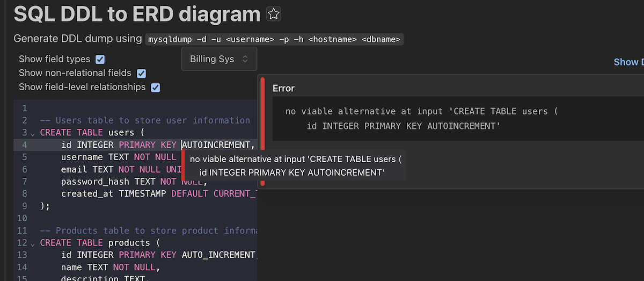This screenshot has height=281, width=644.
Task: Click line number 4 in the gutter
Action: tap(24, 145)
